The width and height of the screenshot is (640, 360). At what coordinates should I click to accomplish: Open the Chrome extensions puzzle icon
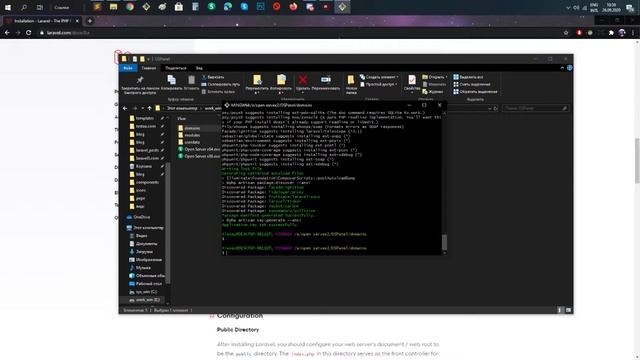click(x=611, y=33)
